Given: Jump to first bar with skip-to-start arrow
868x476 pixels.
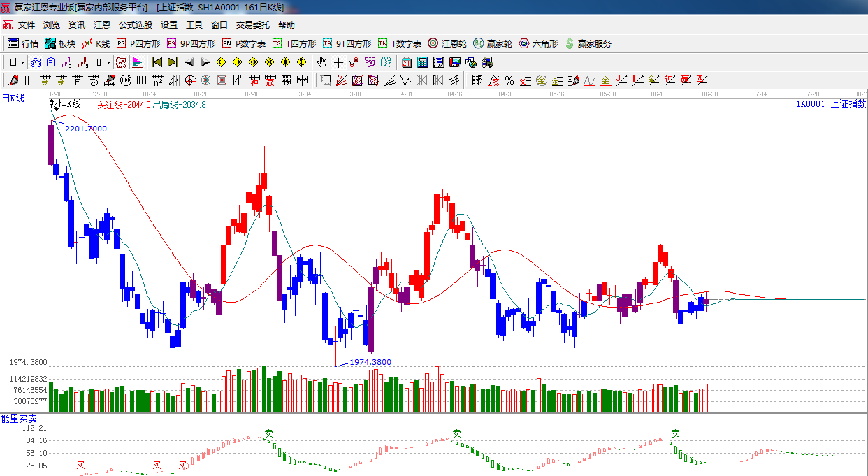Looking at the screenshot, I should 157,62.
